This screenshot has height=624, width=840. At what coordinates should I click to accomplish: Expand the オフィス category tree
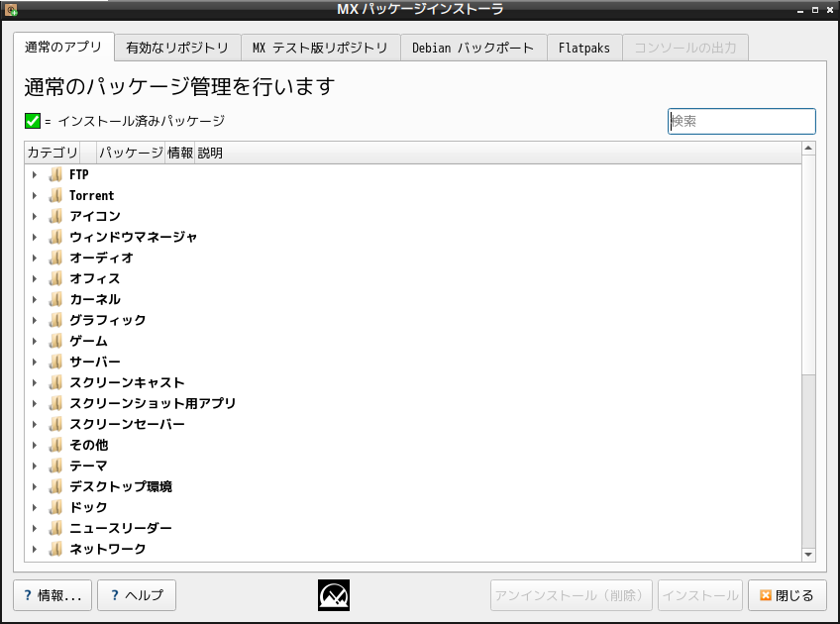[x=37, y=278]
